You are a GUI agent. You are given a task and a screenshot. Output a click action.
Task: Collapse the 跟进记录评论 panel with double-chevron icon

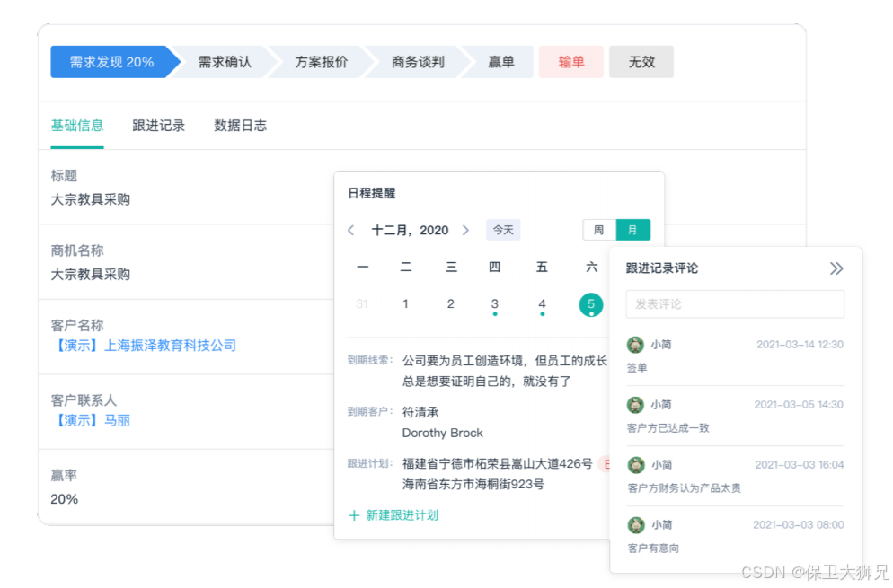[836, 268]
